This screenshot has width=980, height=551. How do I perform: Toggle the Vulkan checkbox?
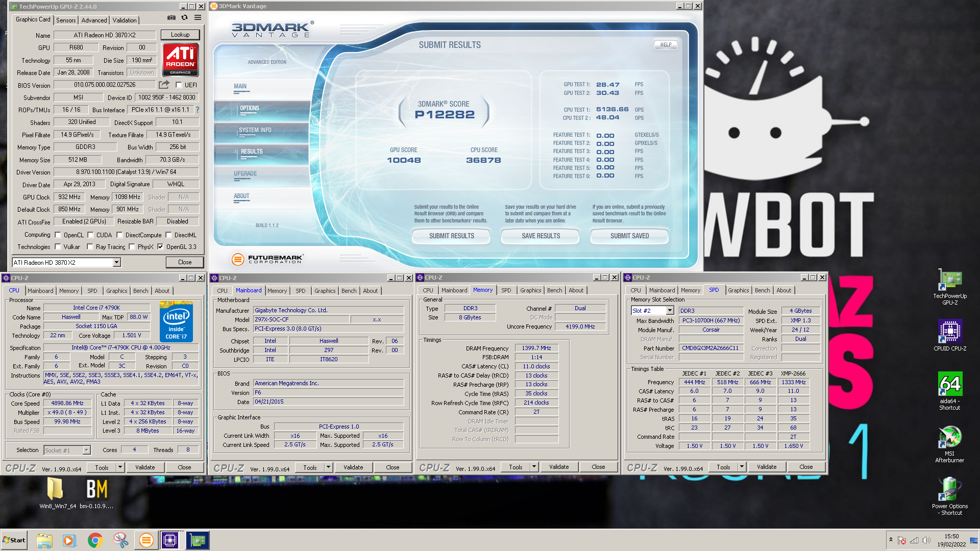click(x=58, y=247)
